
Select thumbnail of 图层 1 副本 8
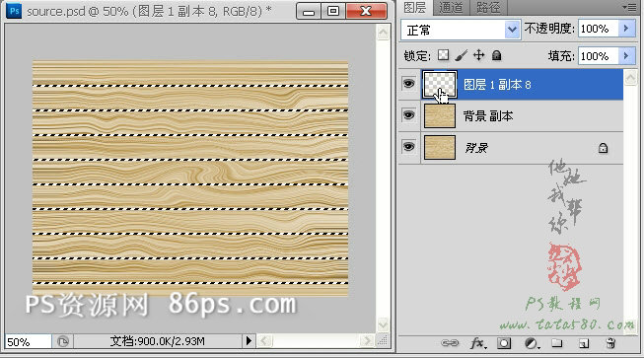tap(440, 84)
